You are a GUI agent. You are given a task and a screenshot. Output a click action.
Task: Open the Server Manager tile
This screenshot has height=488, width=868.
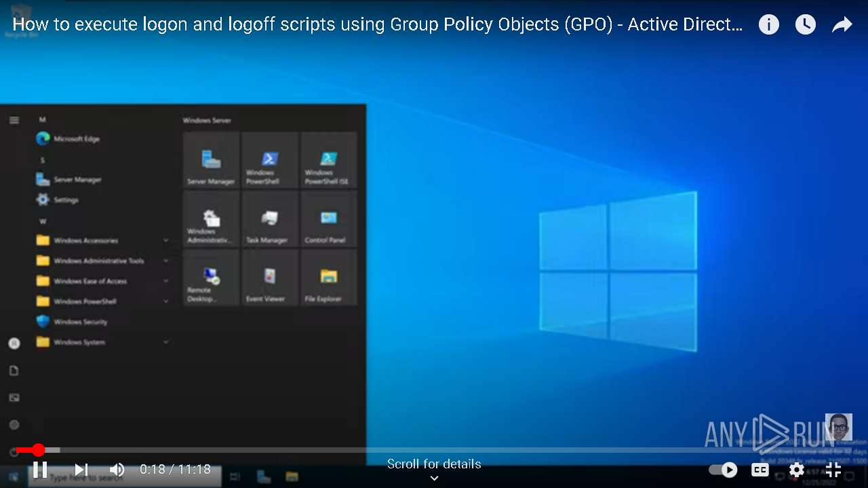[211, 160]
